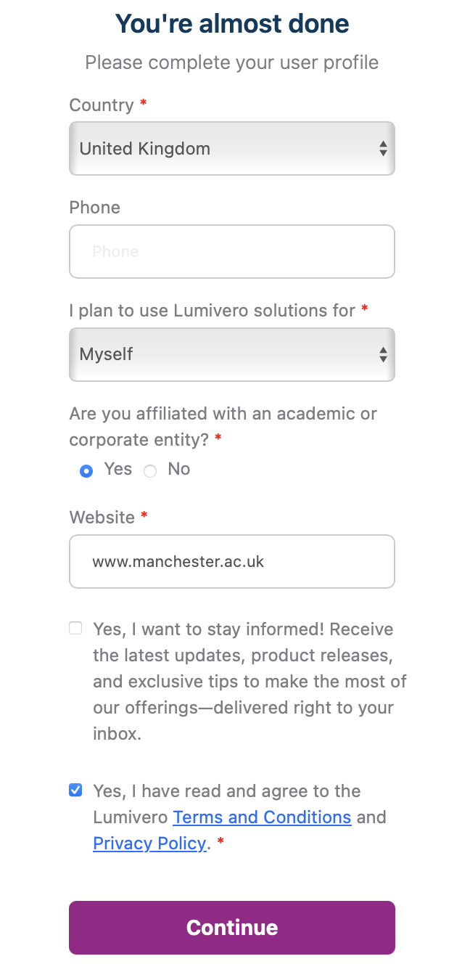Click the Phone field label
Image resolution: width=470 pixels, height=980 pixels.
tap(95, 208)
